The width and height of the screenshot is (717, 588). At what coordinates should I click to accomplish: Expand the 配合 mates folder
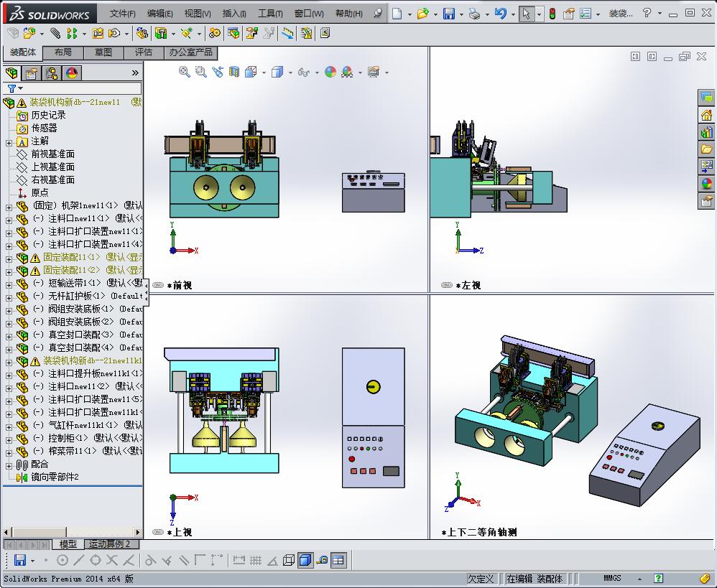(x=9, y=466)
